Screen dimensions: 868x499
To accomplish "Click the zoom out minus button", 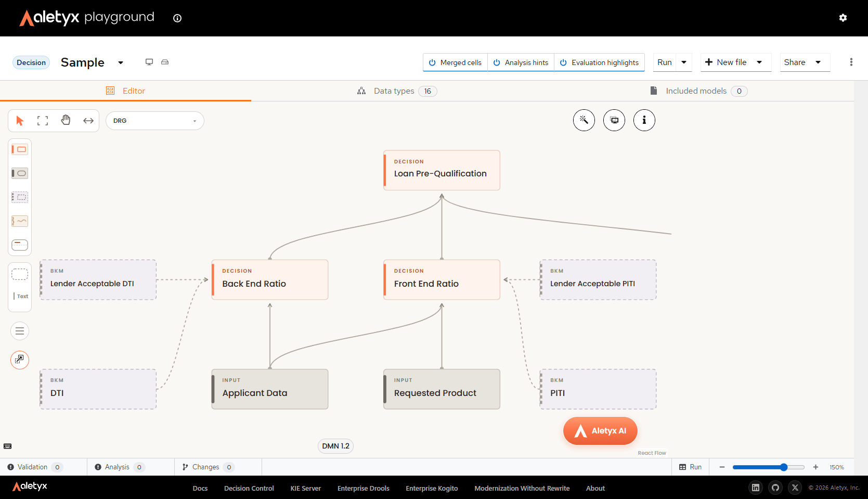I will [722, 467].
